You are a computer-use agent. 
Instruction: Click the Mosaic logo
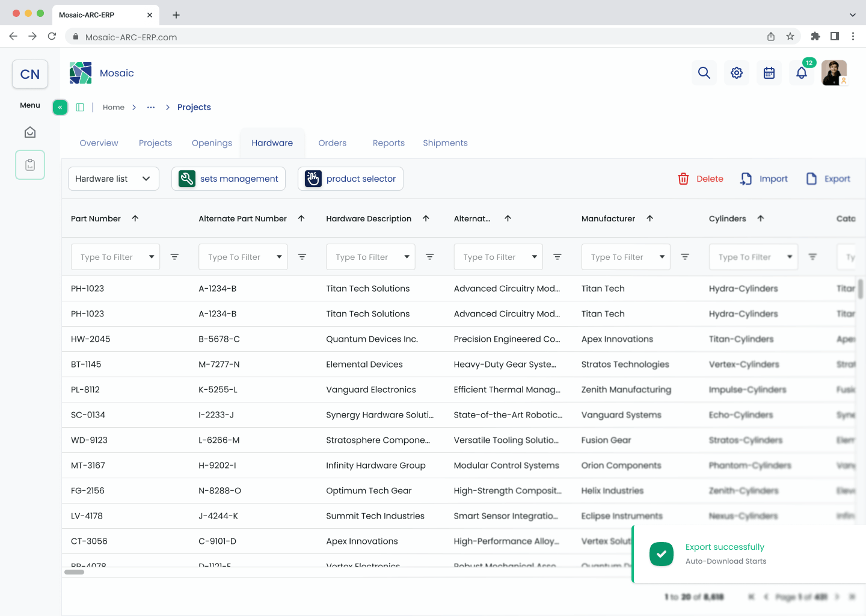(x=81, y=73)
